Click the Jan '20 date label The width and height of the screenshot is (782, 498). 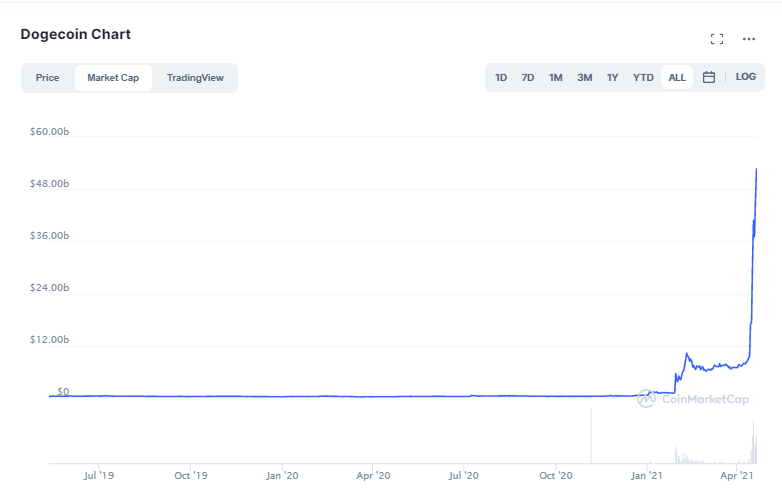282,476
